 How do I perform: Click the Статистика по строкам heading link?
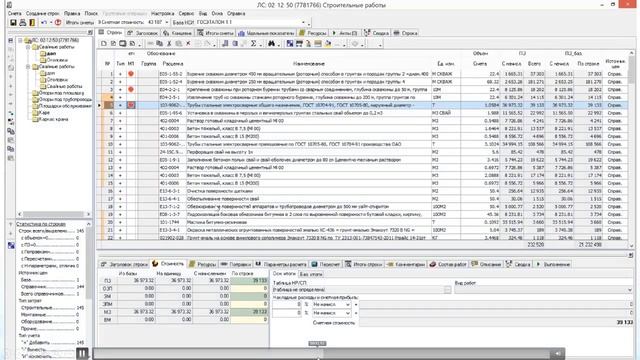41,224
